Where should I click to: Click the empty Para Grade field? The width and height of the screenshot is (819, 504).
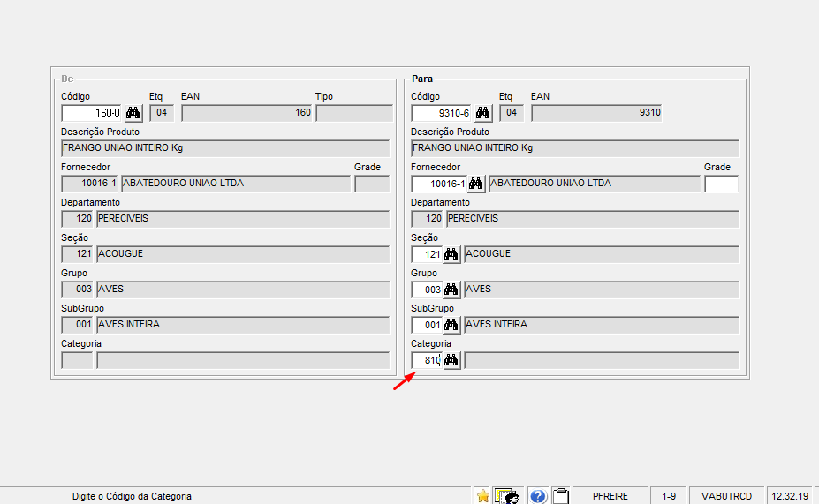point(721,184)
